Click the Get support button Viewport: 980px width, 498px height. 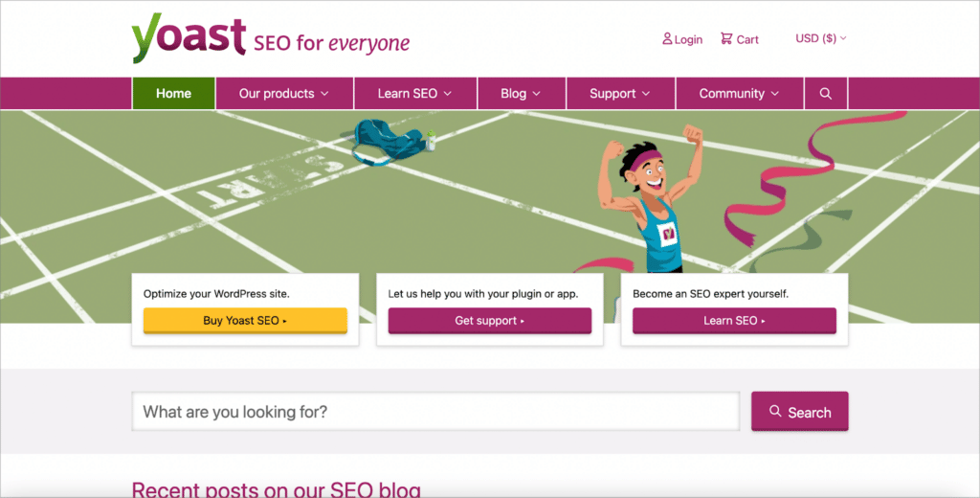click(x=489, y=320)
